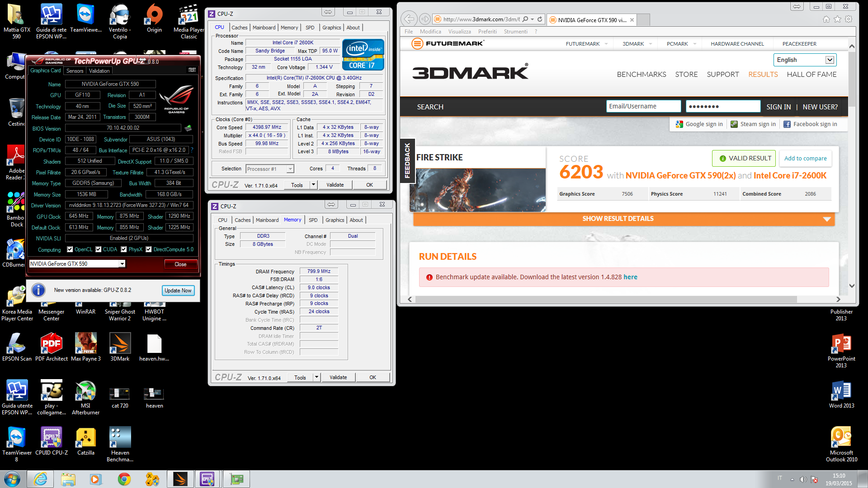The image size is (868, 488).
Task: Click Email/Username input field
Action: tap(643, 106)
